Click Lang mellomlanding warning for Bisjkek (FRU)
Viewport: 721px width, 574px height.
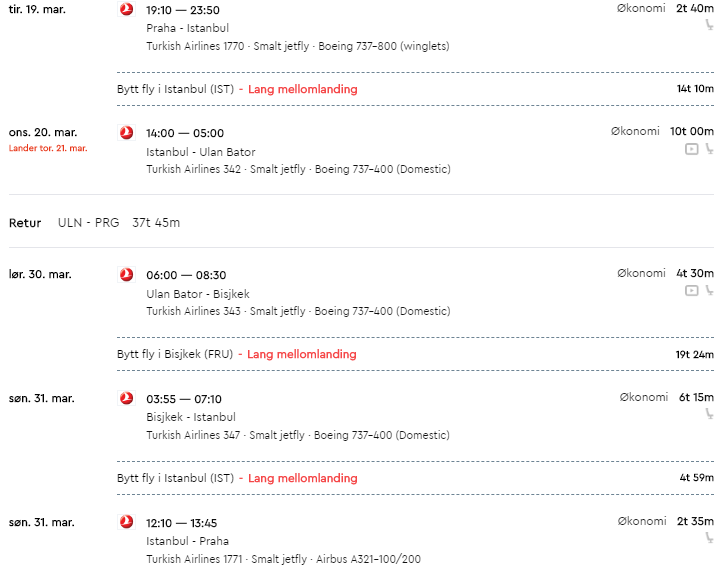point(302,354)
